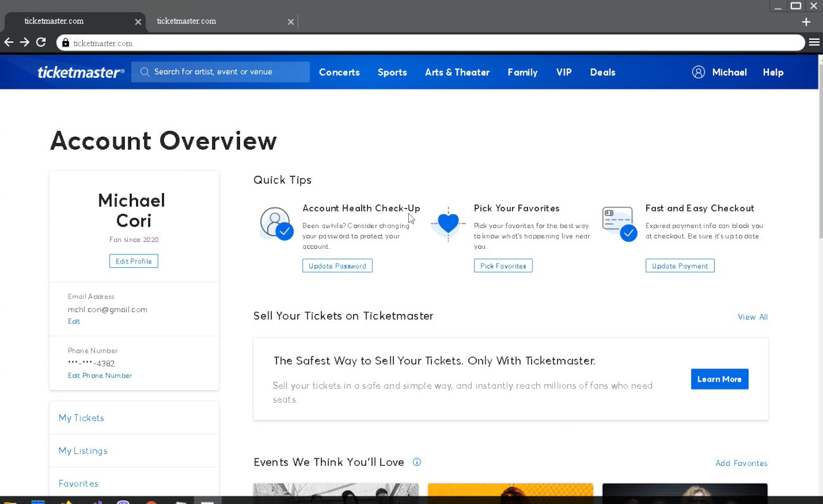Click Edit Phone Number link

100,375
